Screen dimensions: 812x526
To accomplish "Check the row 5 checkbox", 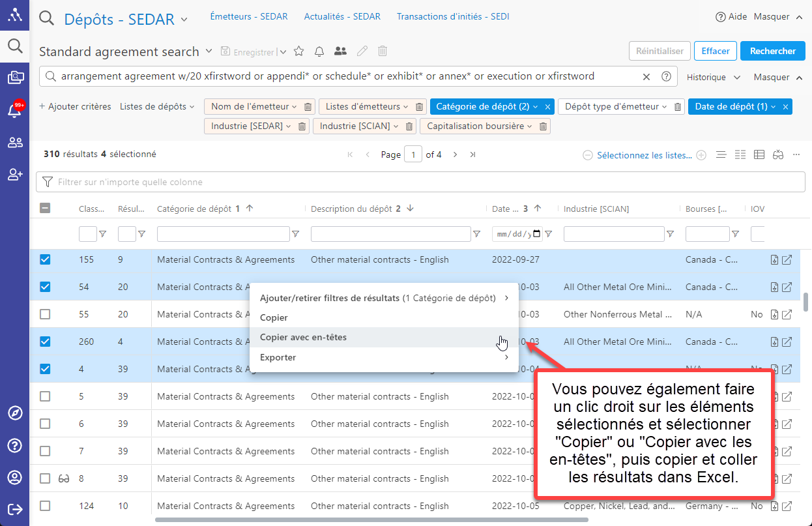I will [x=45, y=396].
